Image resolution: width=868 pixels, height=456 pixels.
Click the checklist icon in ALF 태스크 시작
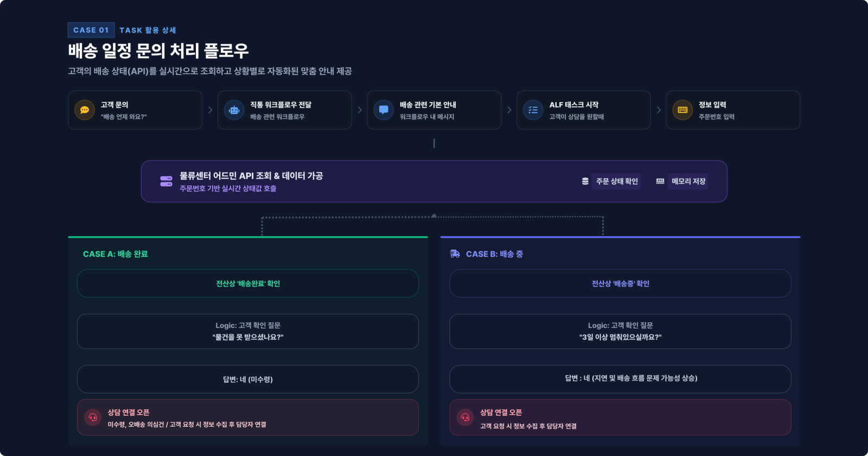pyautogui.click(x=533, y=110)
